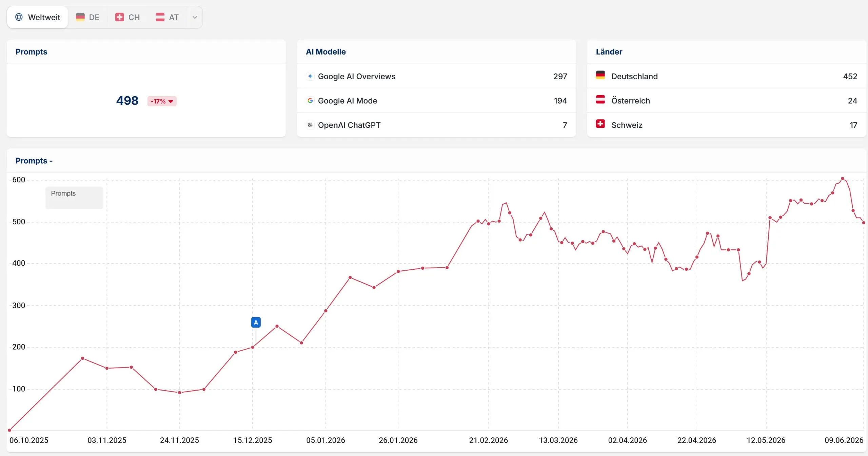Click the Österreich flag in Länder panel
868x456 pixels.
[x=600, y=100]
